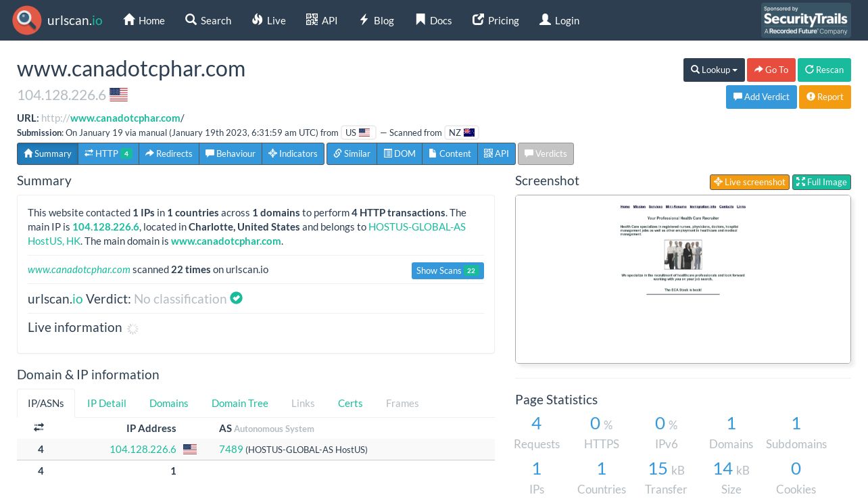Click the 14 kB Size statistic
Viewport: 868px width, 503px height.
[x=731, y=478]
